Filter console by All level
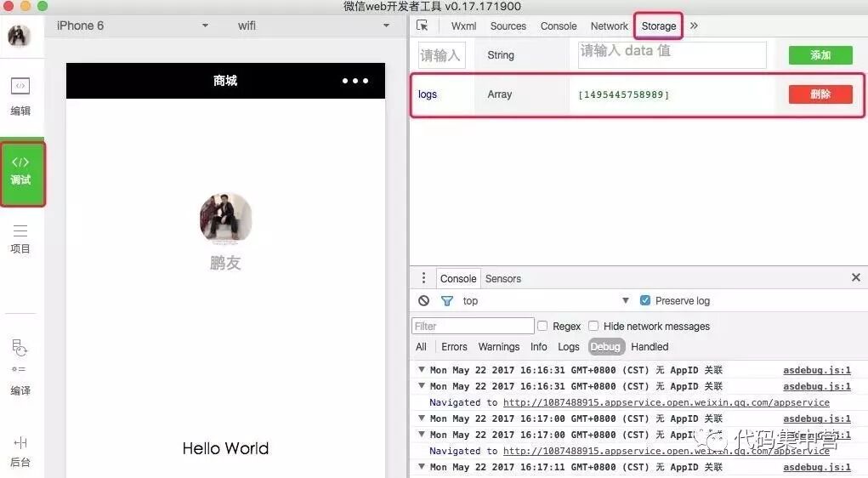The image size is (868, 478). pos(421,347)
